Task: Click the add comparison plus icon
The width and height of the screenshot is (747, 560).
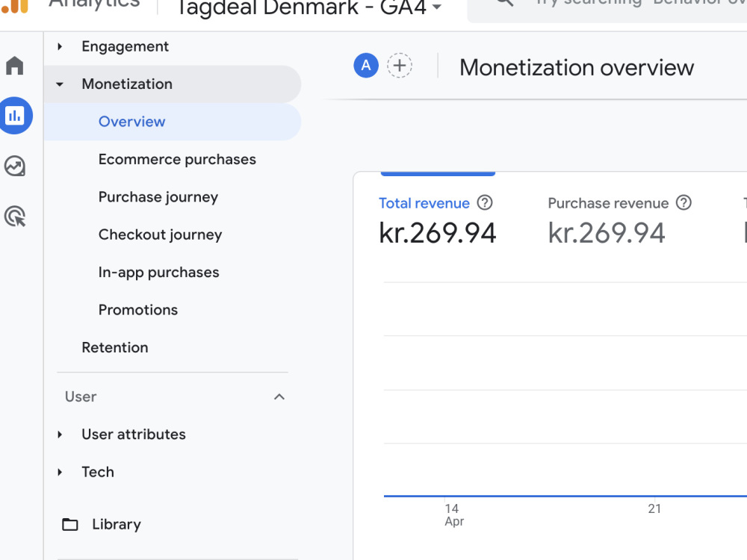Action: click(x=399, y=66)
